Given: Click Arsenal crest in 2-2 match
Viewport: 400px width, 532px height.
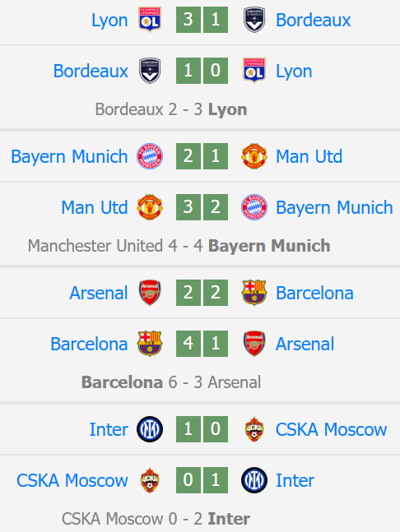Looking at the screenshot, I should (150, 293).
